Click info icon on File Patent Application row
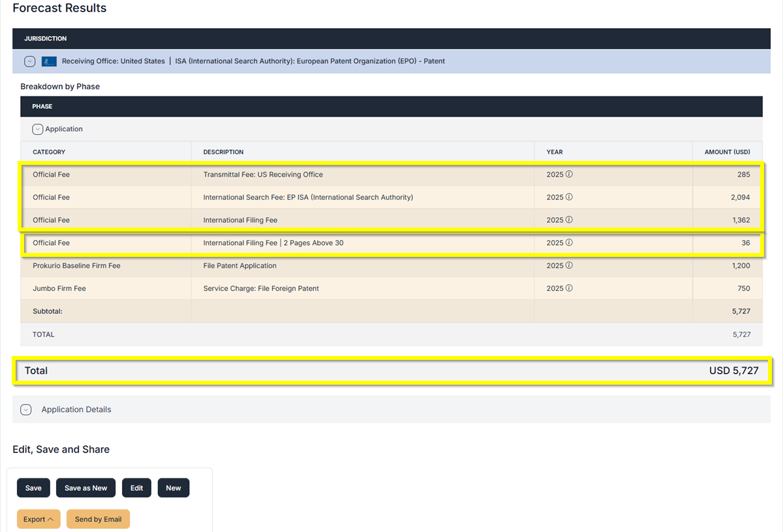Screen dimensions: 783x532 tap(569, 265)
